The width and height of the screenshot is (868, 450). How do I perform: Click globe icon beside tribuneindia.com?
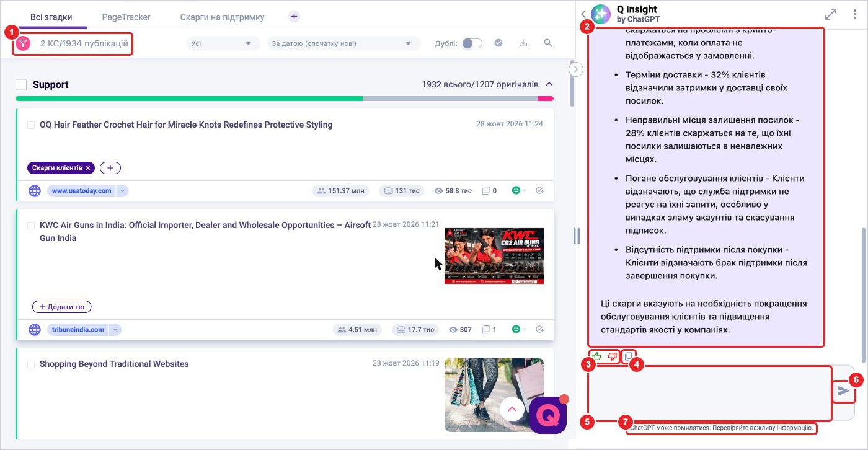pos(35,330)
